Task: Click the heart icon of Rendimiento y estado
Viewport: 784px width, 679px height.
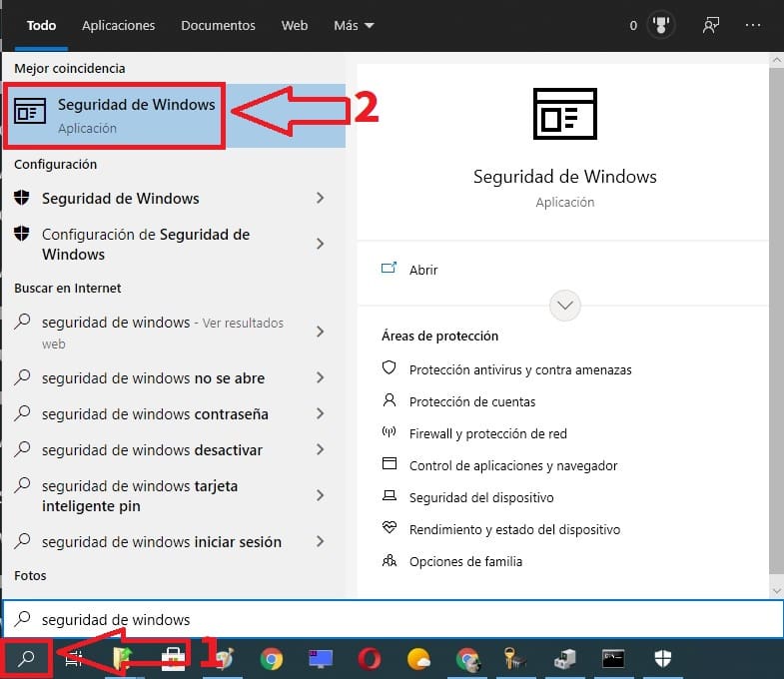Action: [389, 527]
